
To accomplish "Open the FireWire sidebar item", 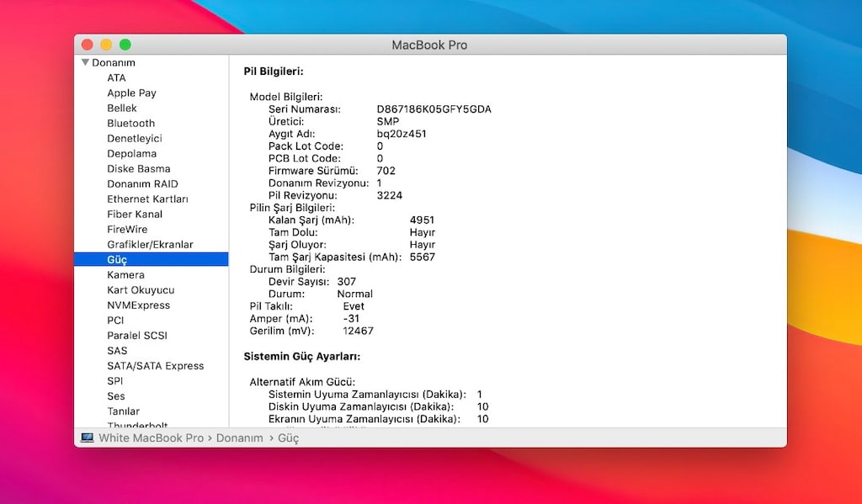I will click(x=127, y=229).
